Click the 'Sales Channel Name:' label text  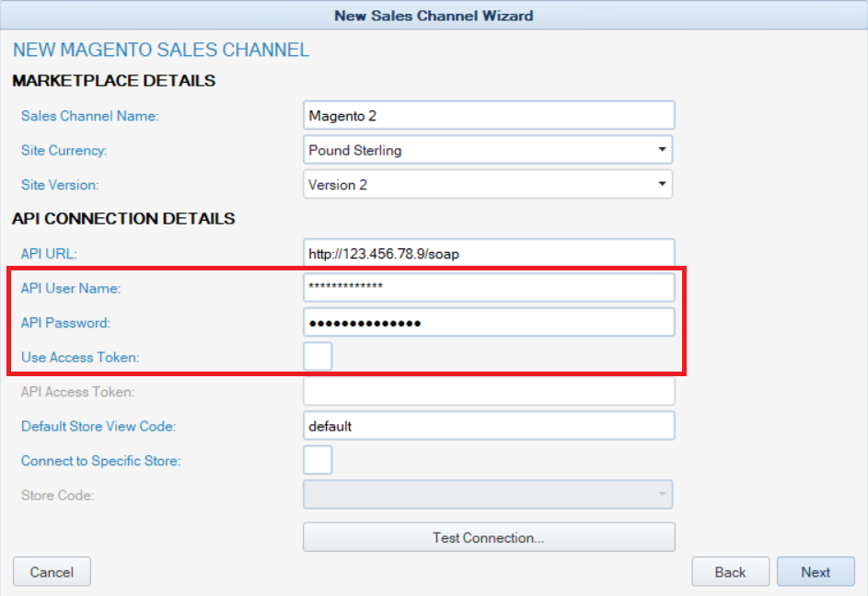pos(90,116)
